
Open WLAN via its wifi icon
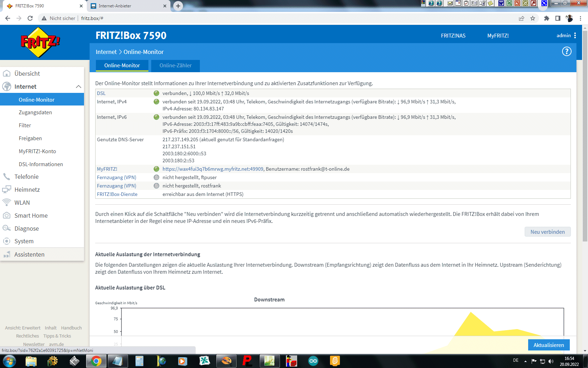7,203
